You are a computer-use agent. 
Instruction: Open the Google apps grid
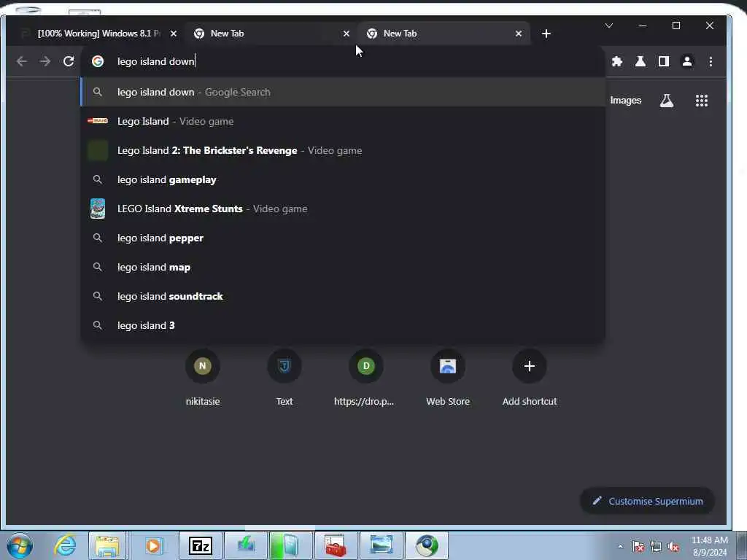tap(701, 101)
